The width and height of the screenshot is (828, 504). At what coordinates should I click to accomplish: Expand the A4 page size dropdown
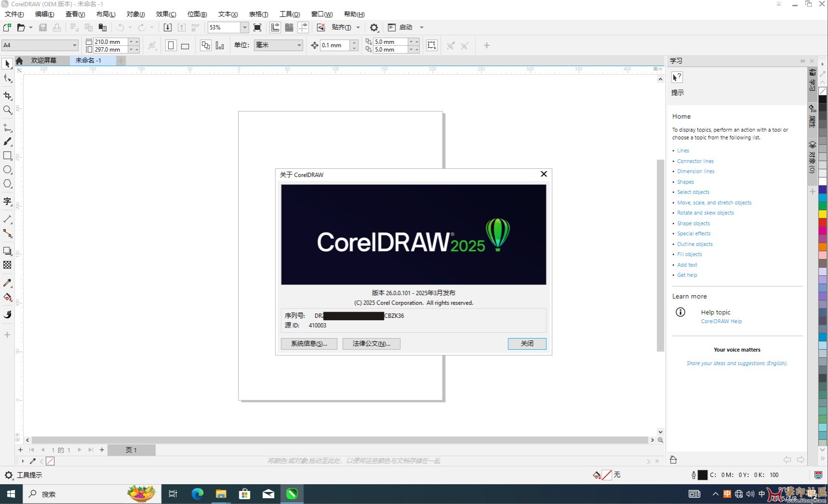pos(74,45)
